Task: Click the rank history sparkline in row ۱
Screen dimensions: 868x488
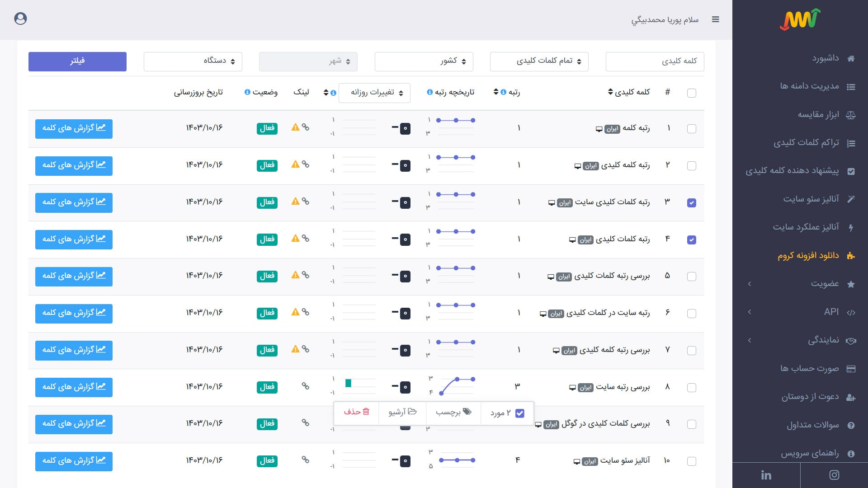Action: [455, 127]
